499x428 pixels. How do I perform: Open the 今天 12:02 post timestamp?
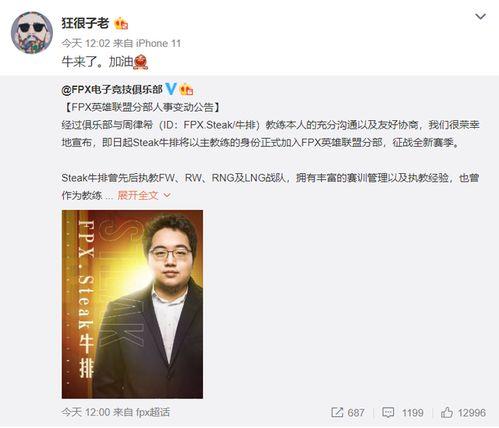[86, 43]
